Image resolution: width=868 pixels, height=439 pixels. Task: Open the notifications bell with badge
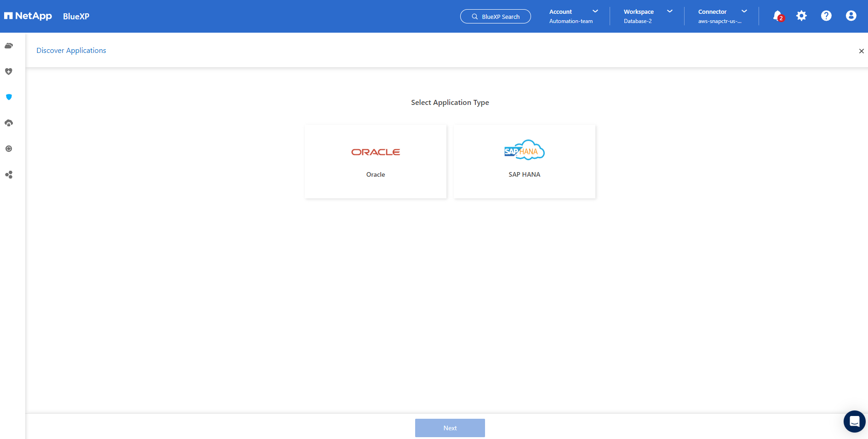pyautogui.click(x=777, y=16)
